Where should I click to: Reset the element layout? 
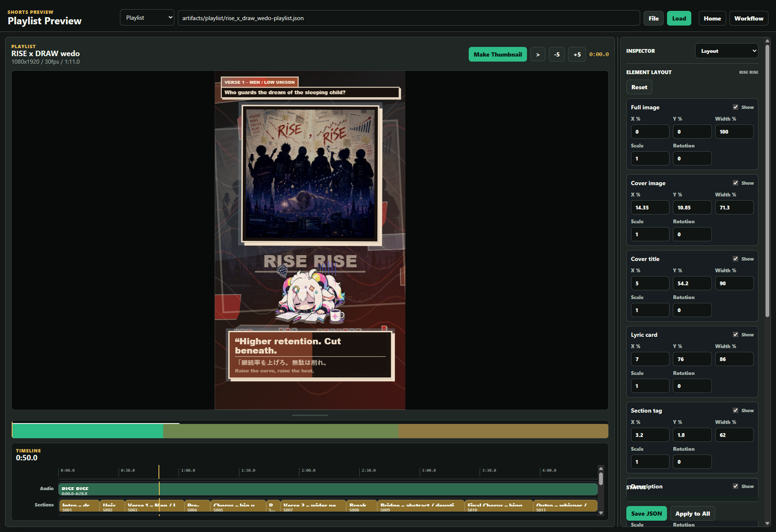click(x=639, y=87)
